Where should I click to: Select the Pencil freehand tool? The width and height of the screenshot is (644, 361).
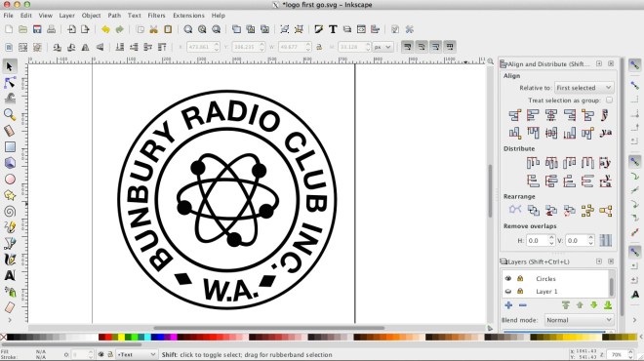10,227
